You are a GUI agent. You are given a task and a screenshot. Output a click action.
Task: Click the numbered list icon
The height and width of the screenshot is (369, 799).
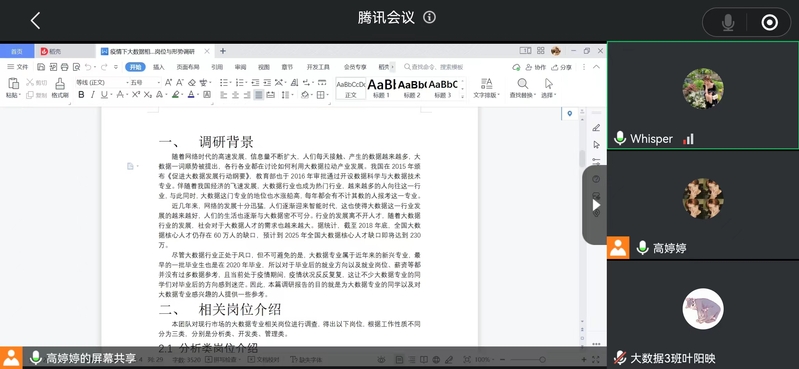[x=239, y=82]
